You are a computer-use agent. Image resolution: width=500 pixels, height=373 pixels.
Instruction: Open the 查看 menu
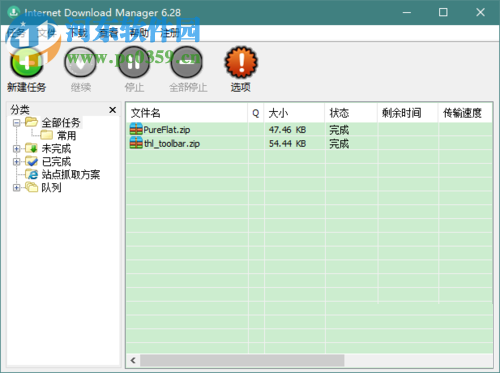click(x=108, y=33)
